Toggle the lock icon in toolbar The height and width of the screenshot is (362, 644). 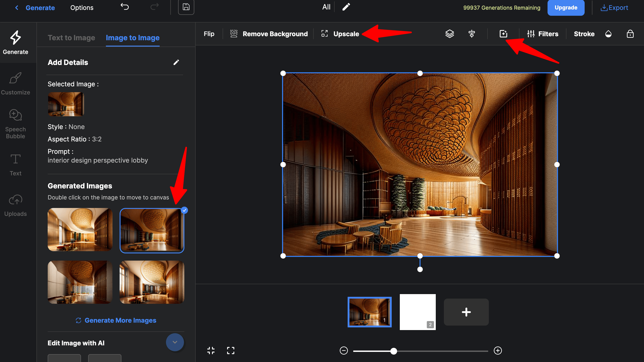coord(630,34)
